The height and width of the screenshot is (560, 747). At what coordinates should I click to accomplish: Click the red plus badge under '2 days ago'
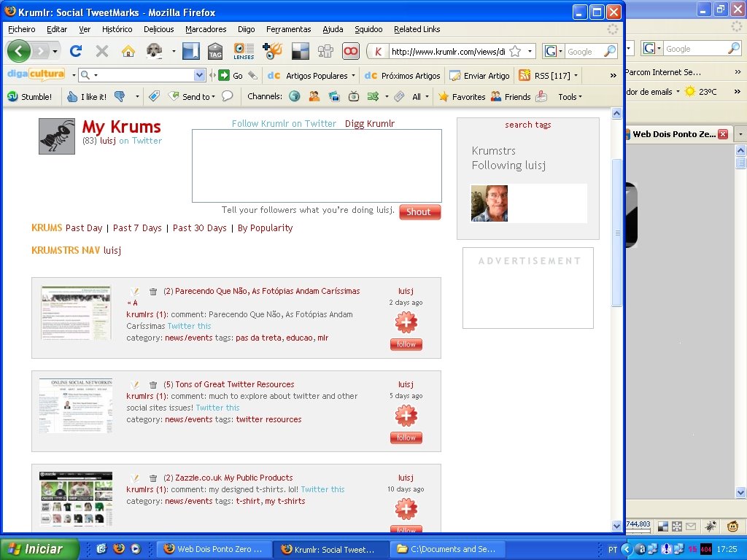(406, 322)
